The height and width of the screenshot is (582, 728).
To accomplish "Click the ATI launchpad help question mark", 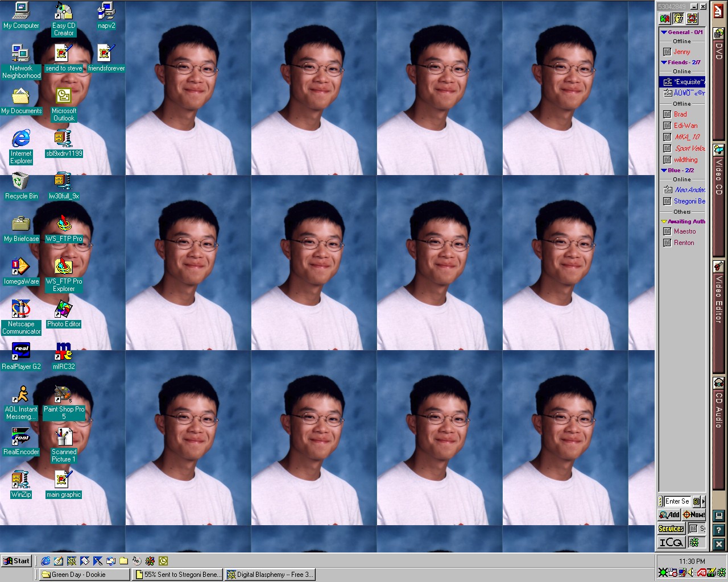I will (x=718, y=530).
